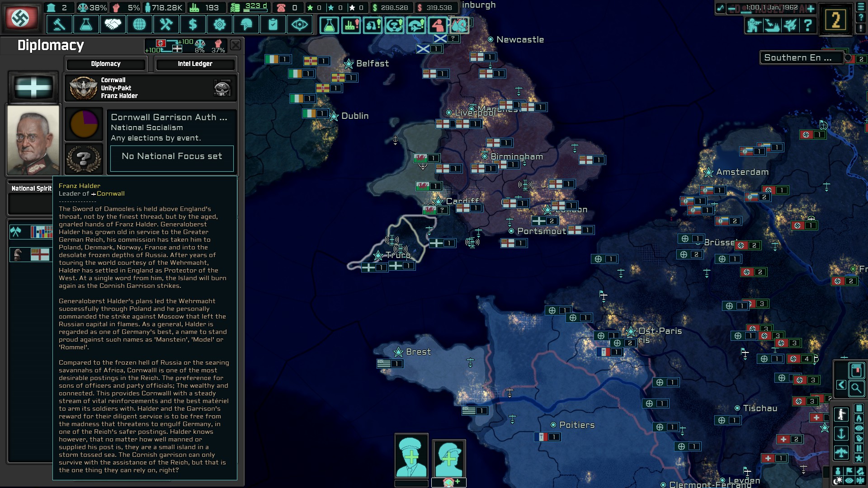
Task: Open the Trade globe menu
Action: coord(139,24)
